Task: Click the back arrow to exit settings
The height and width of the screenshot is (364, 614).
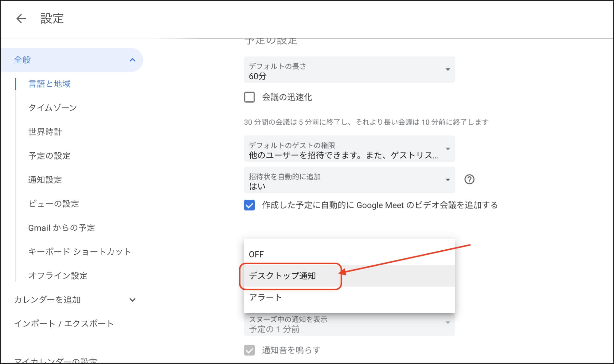Action: pyautogui.click(x=20, y=19)
